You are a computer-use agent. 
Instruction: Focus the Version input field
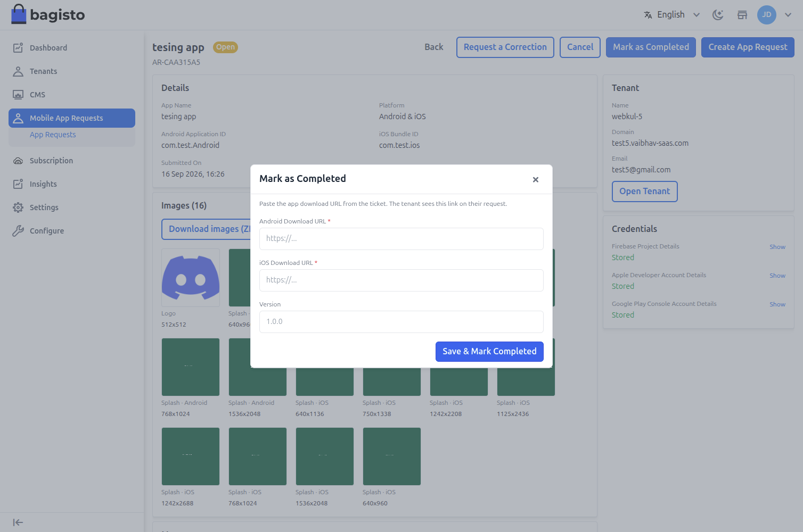[401, 322]
